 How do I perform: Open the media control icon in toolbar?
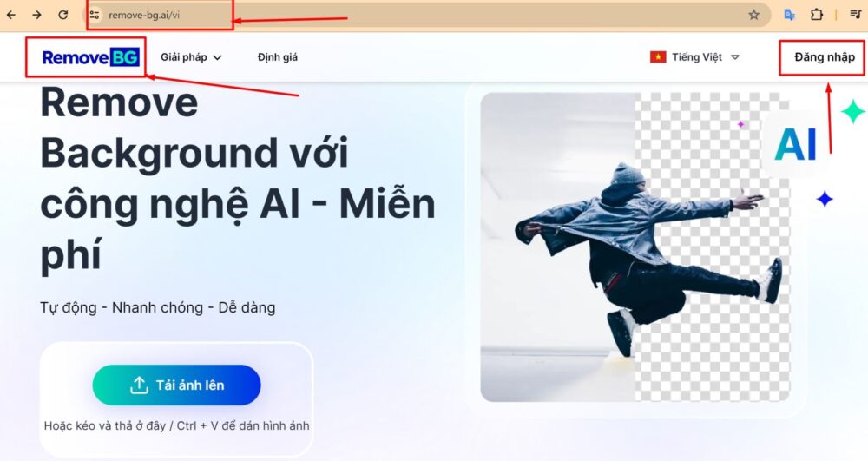pyautogui.click(x=855, y=15)
